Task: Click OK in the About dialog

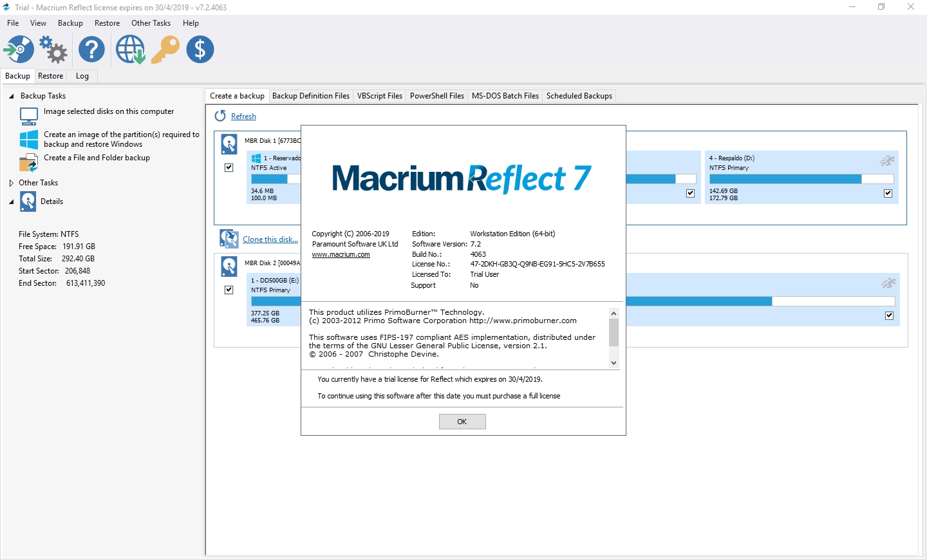Action: pos(462,422)
